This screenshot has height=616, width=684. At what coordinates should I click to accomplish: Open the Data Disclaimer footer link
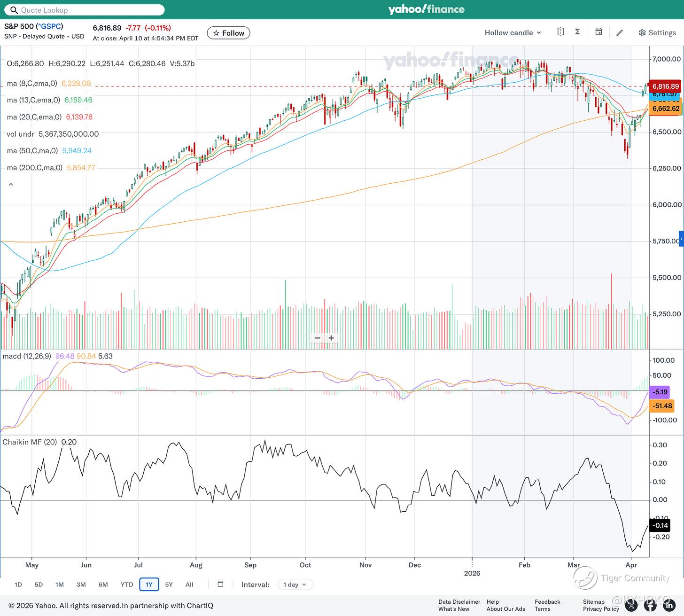click(x=459, y=602)
